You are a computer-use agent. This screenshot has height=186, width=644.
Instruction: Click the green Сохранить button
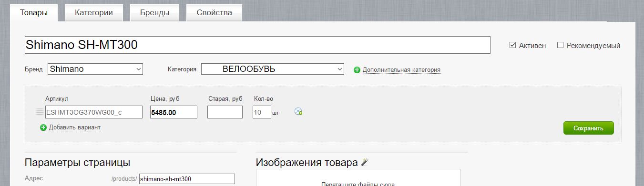[x=588, y=128]
